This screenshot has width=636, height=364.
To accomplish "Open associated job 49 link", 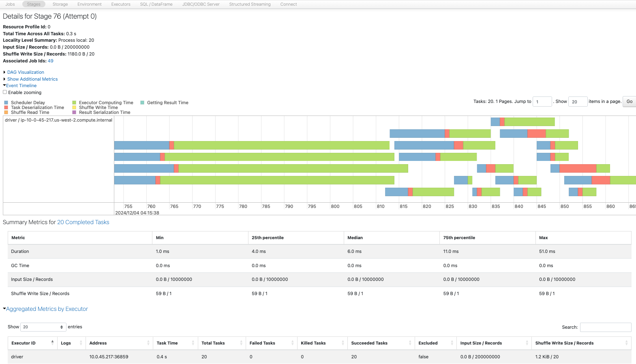I will click(51, 61).
